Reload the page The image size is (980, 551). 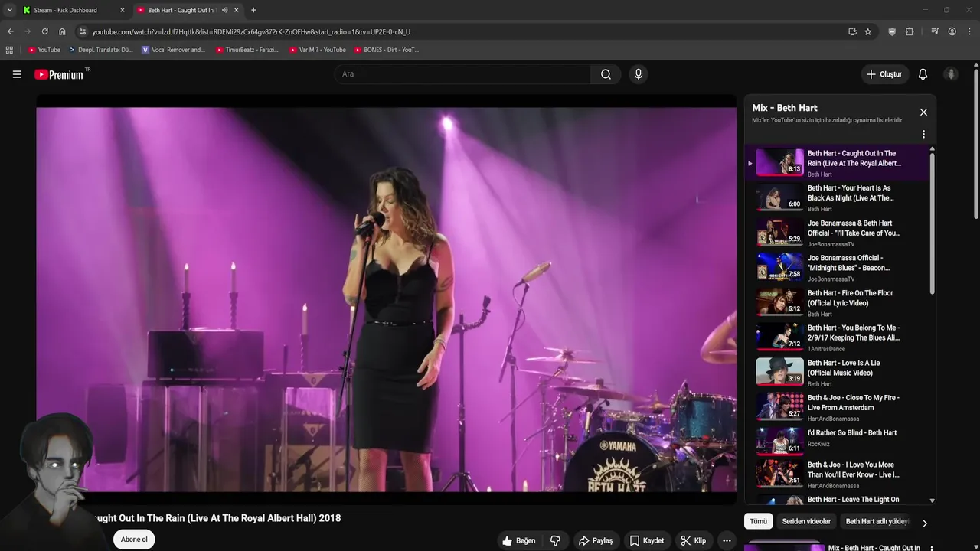tap(44, 31)
